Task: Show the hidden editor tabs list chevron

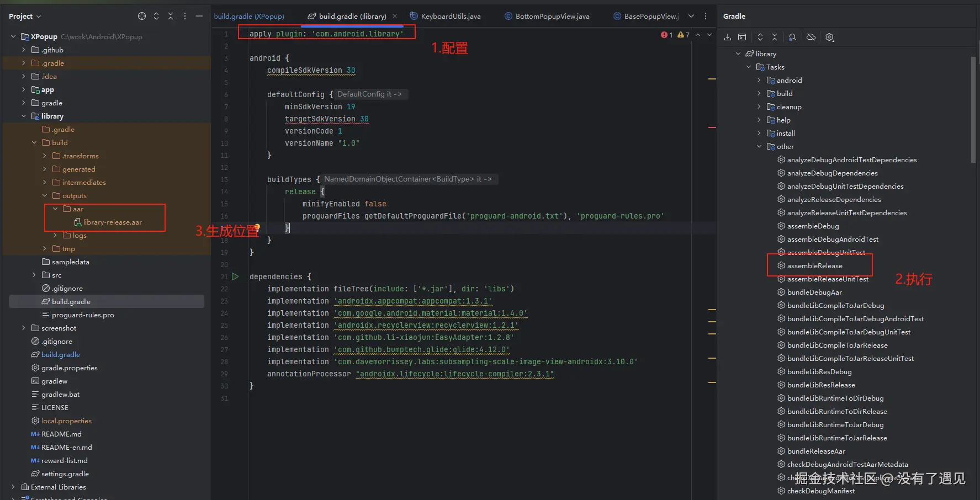Action: pos(691,16)
